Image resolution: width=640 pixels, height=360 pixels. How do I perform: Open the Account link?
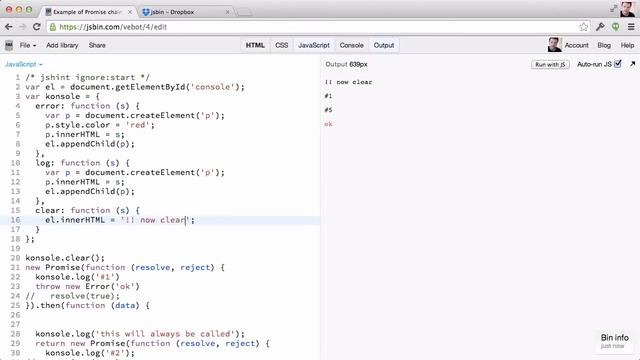pos(576,45)
